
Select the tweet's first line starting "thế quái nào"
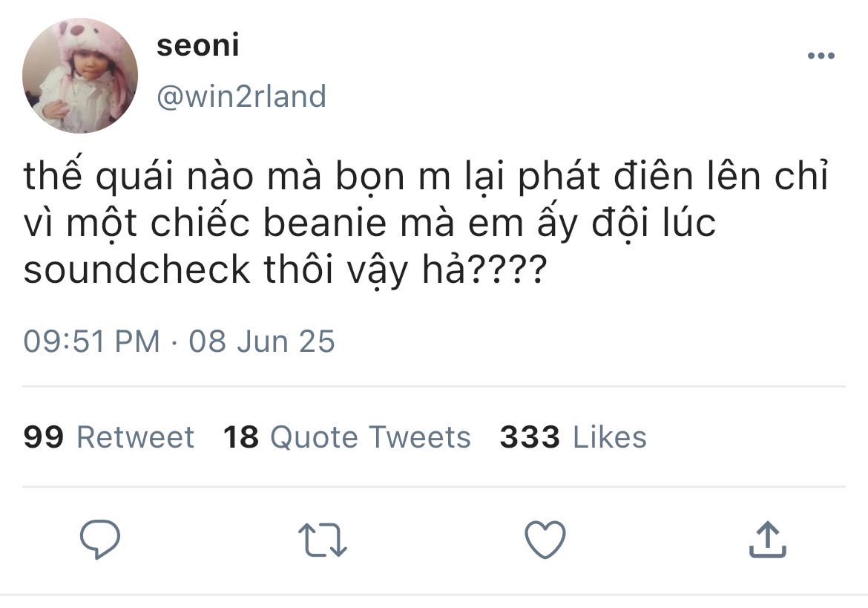(426, 176)
